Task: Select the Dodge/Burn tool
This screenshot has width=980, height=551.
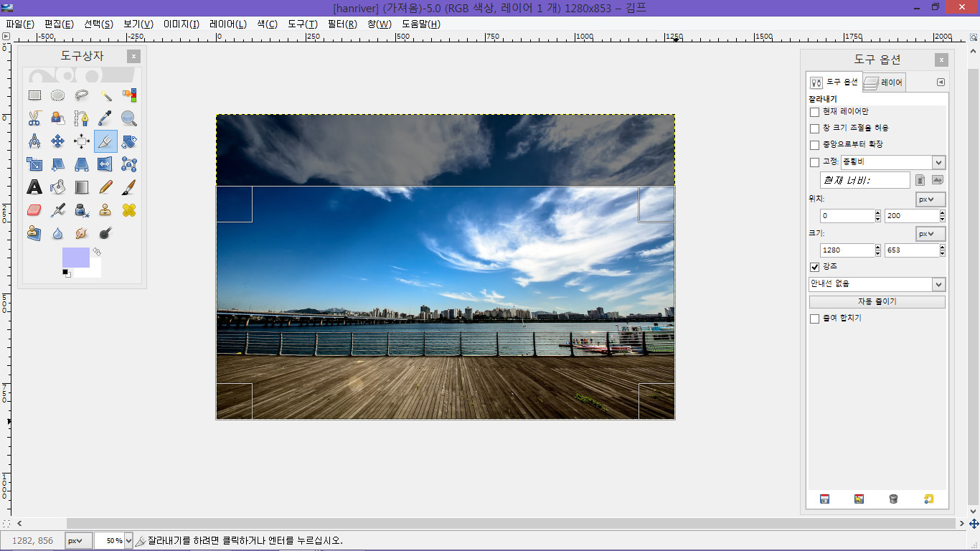Action: (105, 233)
